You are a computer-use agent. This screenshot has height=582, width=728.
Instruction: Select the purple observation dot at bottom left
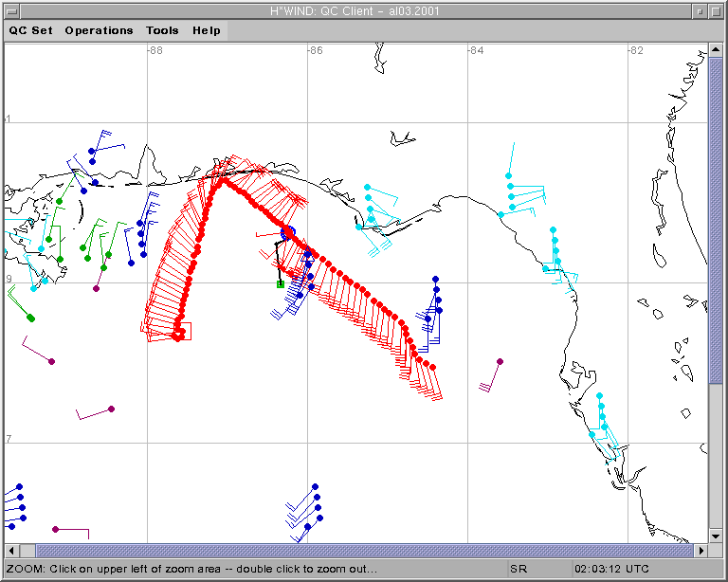coord(56,529)
